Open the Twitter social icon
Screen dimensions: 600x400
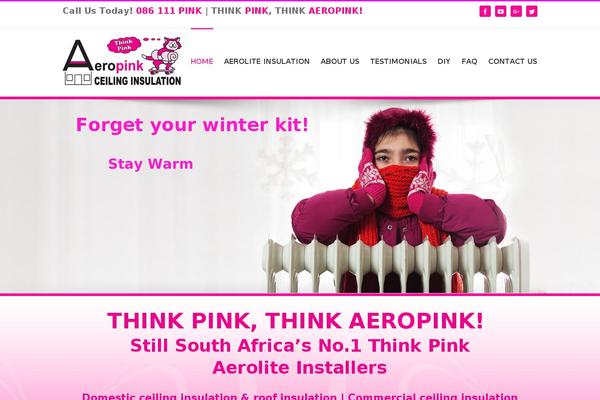pyautogui.click(x=532, y=11)
